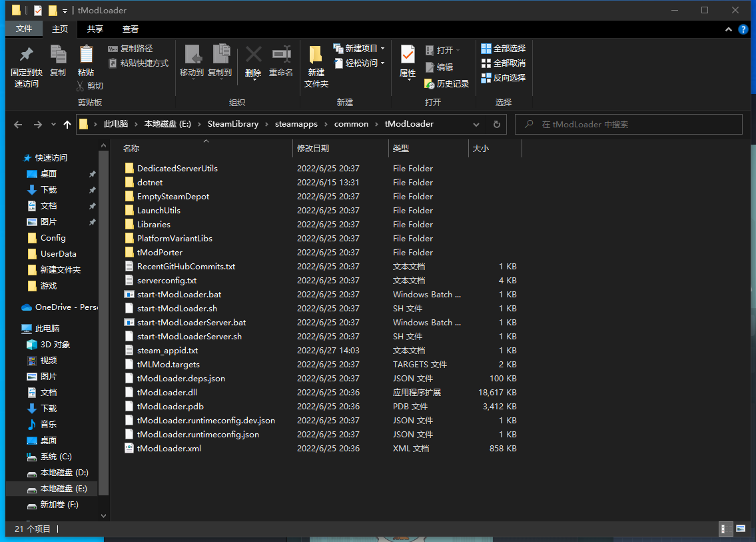Sort files by 修改日期 column header
The height and width of the screenshot is (542, 756).
click(313, 149)
